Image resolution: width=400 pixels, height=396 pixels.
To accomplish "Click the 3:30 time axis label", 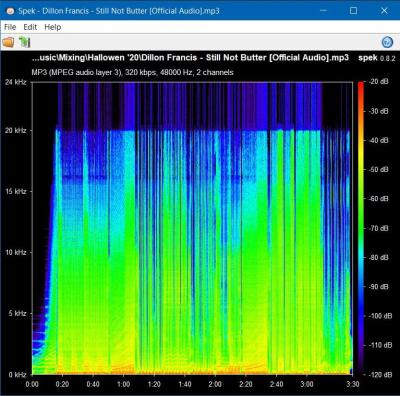I will coord(352,384).
